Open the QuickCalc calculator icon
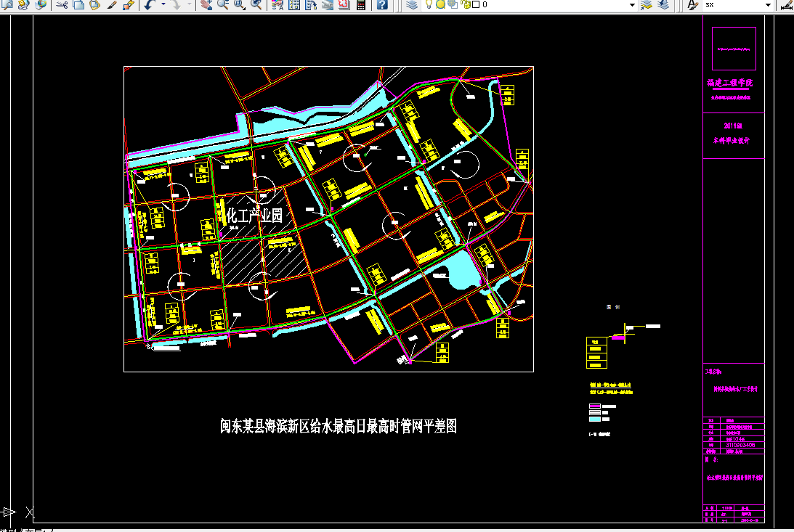This screenshot has height=532, width=794. [361, 4]
